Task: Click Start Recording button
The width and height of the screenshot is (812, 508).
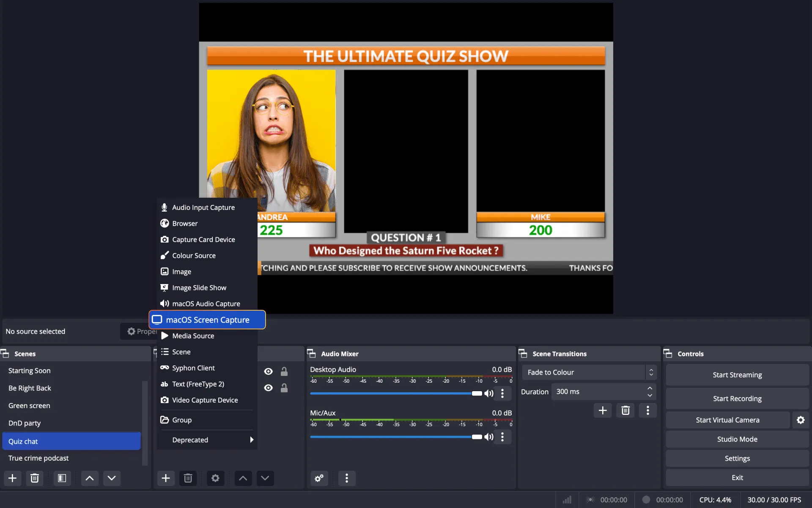Action: point(737,399)
